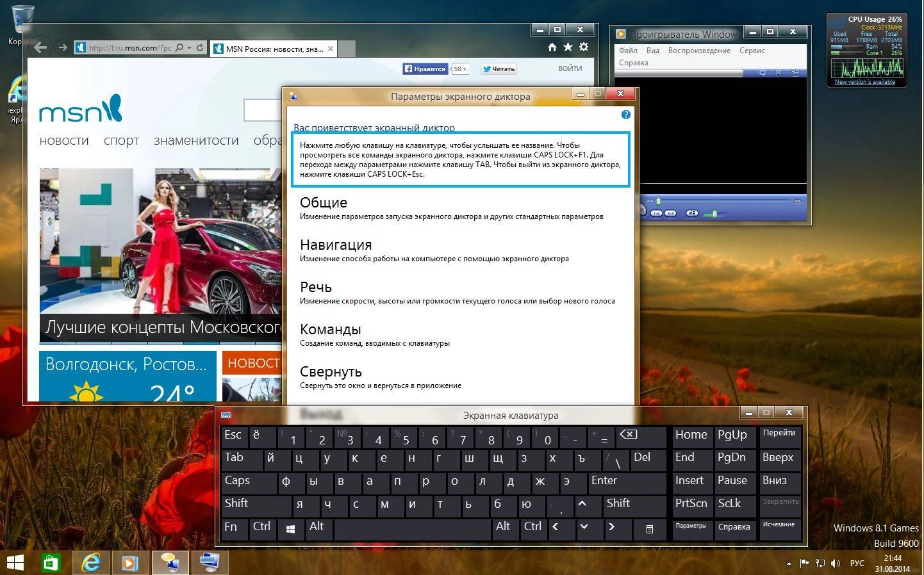
Task: Click the ВОЙТИ sign-in link
Action: [570, 68]
